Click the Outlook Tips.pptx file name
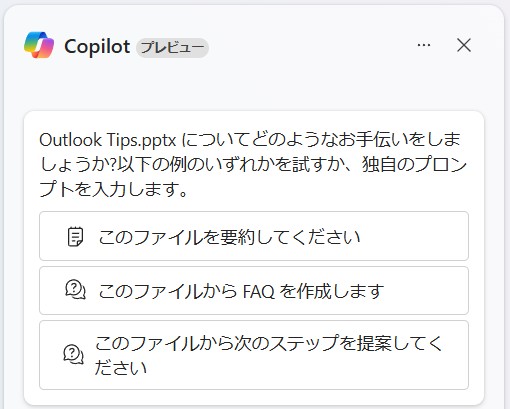The width and height of the screenshot is (510, 409). (x=108, y=140)
